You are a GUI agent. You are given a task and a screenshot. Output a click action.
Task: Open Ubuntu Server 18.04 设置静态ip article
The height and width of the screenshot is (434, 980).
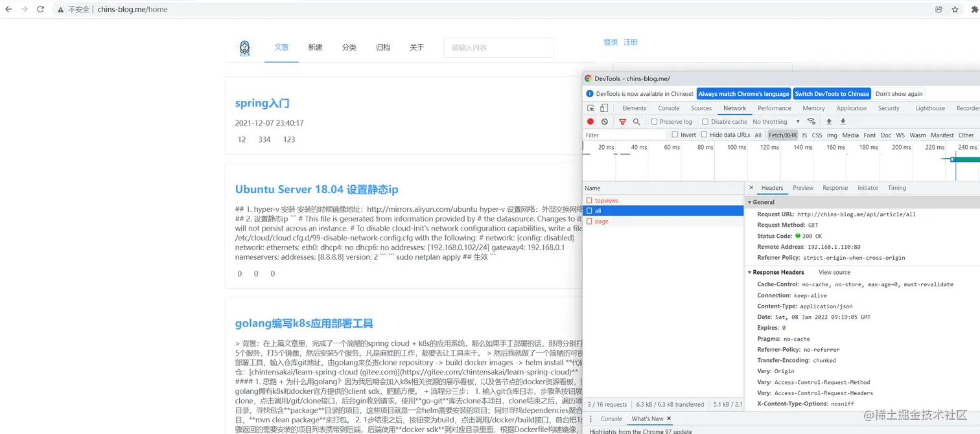tap(316, 189)
